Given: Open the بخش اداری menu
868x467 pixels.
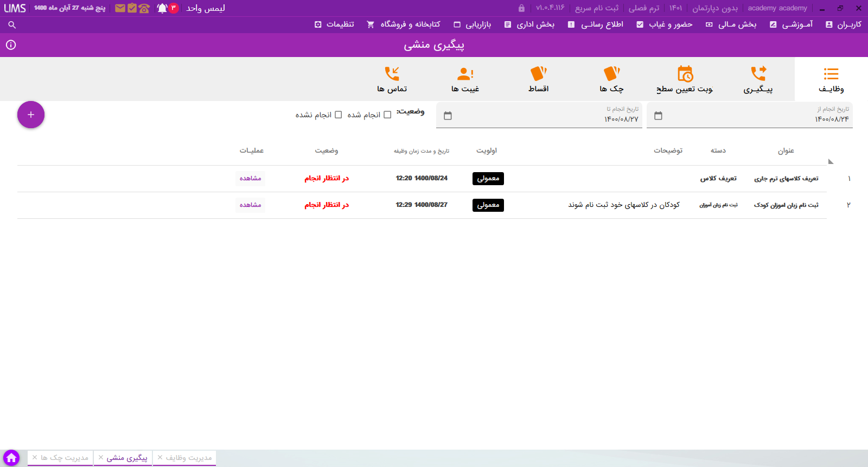Looking at the screenshot, I should [529, 24].
